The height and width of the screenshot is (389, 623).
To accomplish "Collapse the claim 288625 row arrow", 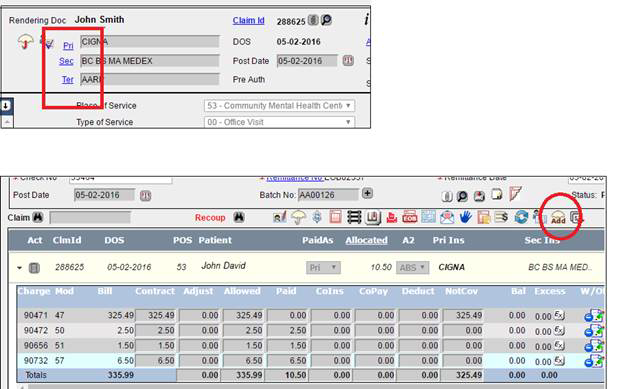I will [19, 268].
